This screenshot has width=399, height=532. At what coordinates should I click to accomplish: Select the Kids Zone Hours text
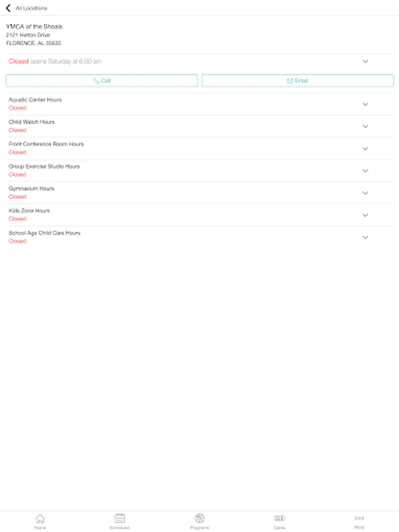pos(29,210)
